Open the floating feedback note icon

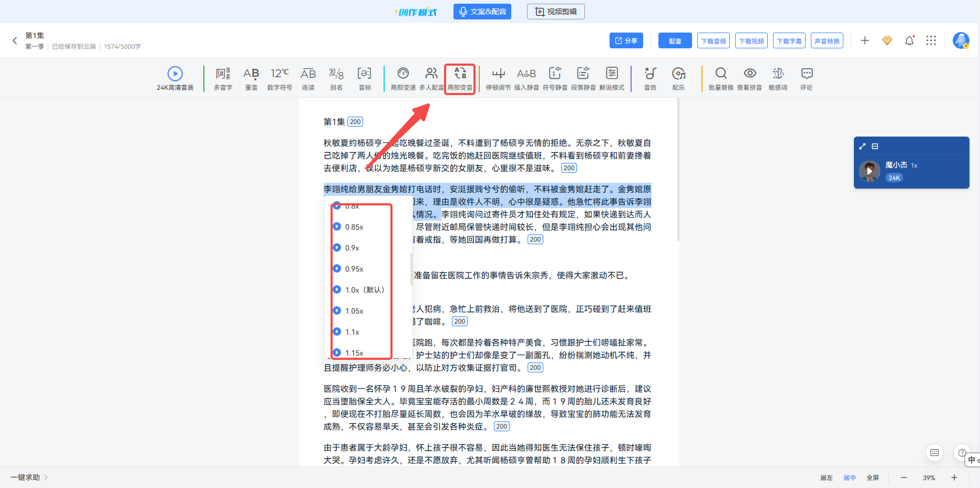[934, 452]
